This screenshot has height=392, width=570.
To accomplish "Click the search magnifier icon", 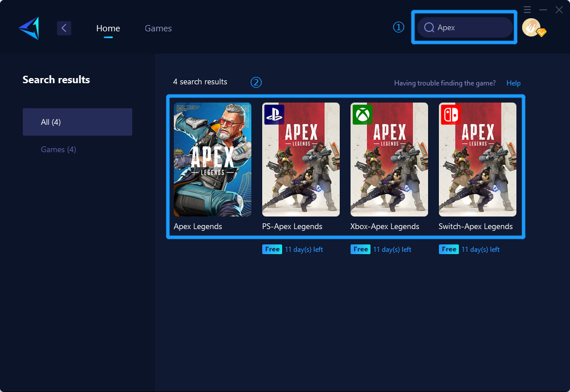I will [429, 27].
